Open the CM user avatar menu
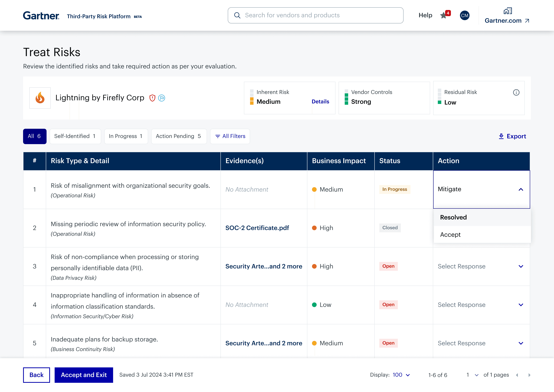The image size is (554, 392). (x=464, y=15)
